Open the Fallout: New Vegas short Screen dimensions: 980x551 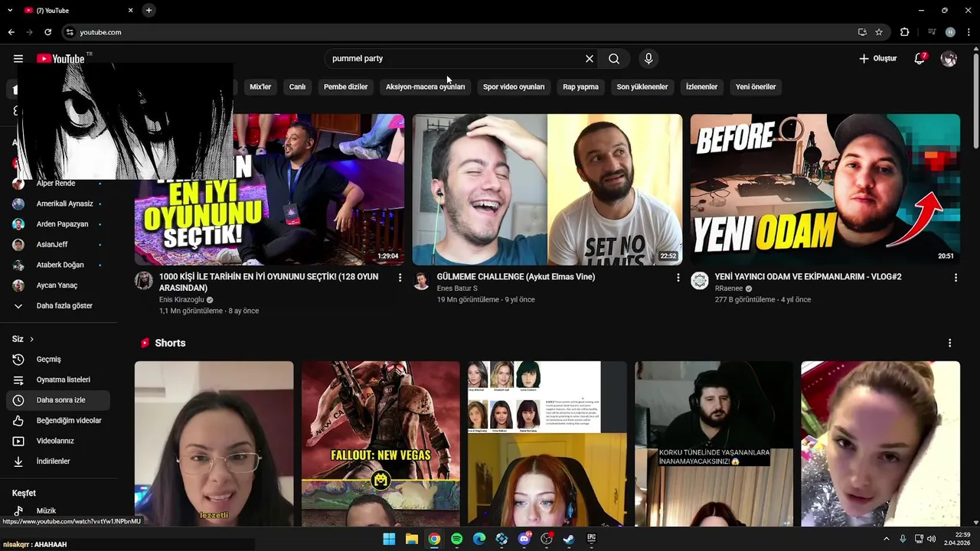click(x=381, y=444)
